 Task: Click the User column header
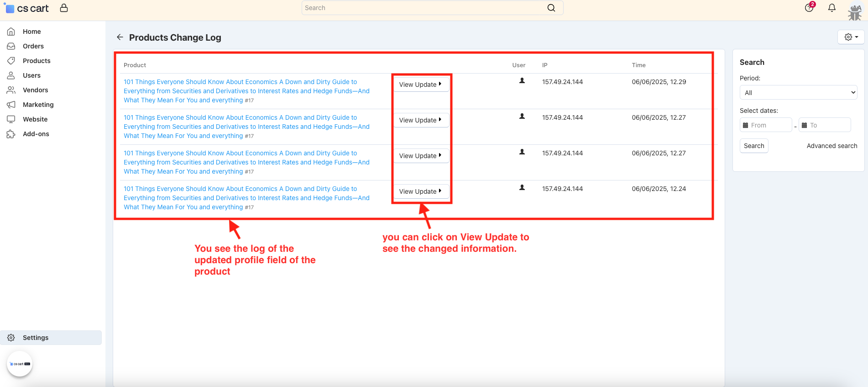[x=519, y=65]
